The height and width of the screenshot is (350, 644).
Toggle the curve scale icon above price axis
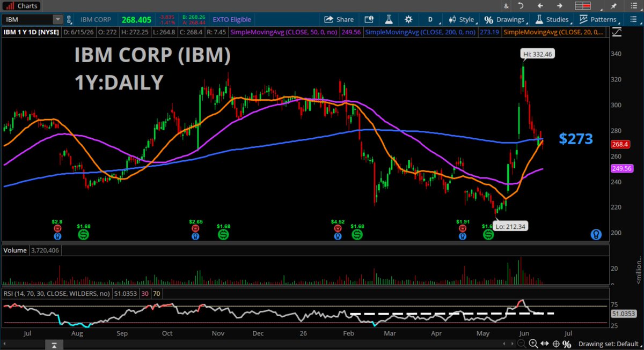pyautogui.click(x=616, y=32)
